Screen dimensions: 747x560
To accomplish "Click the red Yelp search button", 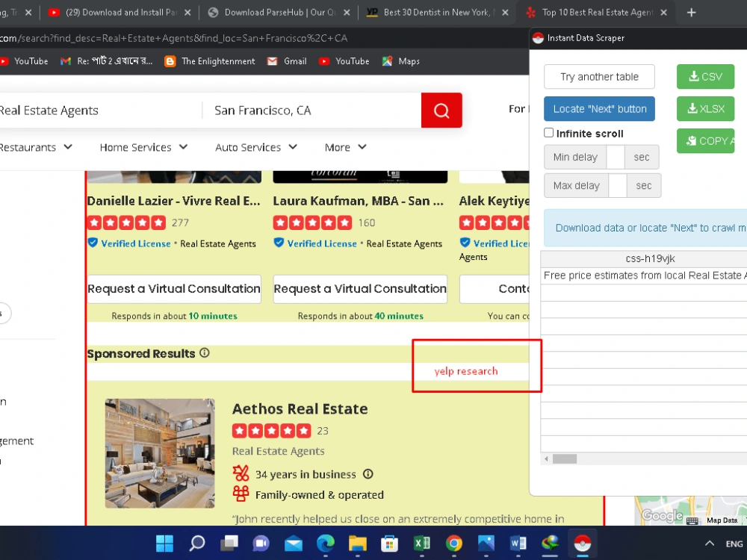I will (441, 111).
